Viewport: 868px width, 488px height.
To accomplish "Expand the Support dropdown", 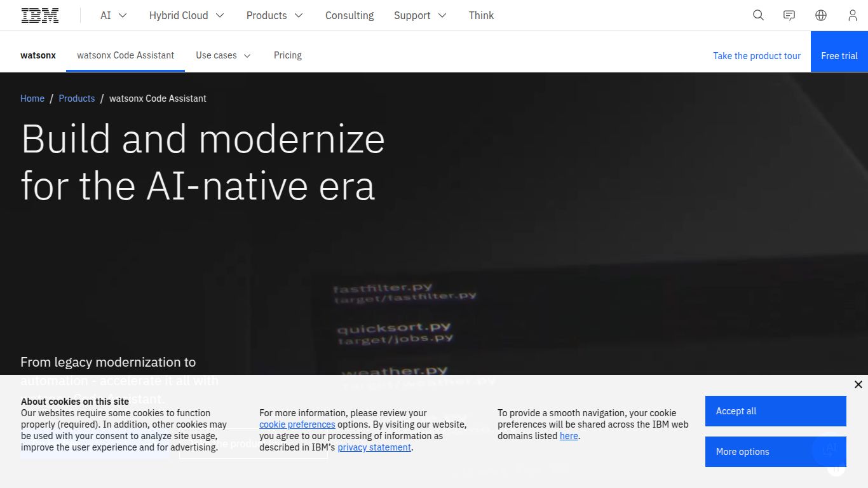I will click(420, 15).
